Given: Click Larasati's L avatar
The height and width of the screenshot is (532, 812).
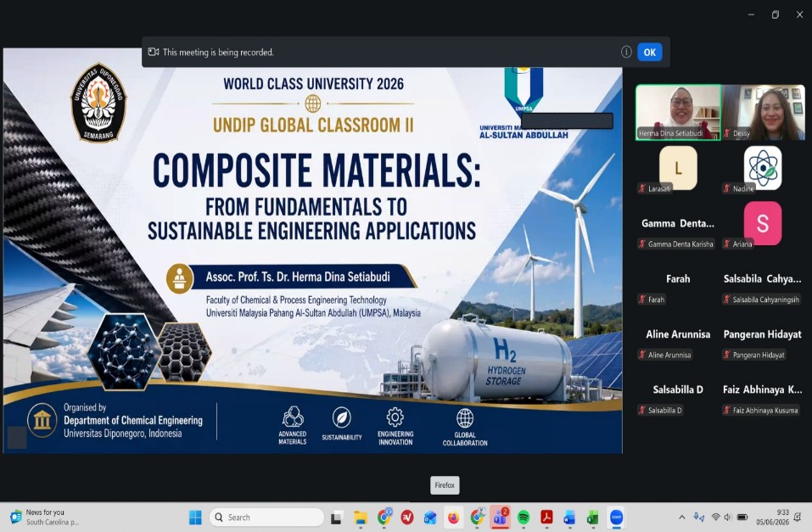Looking at the screenshot, I should [x=678, y=168].
